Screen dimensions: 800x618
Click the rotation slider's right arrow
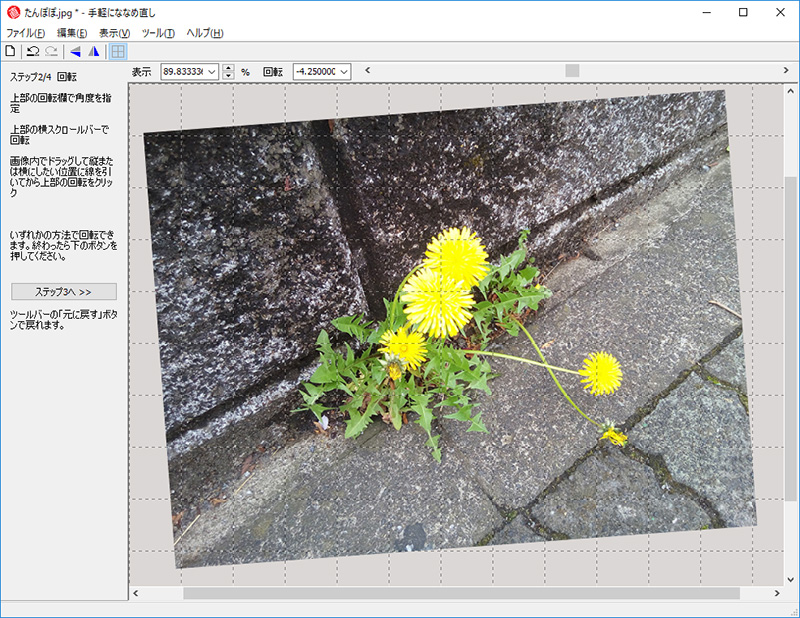[x=788, y=70]
